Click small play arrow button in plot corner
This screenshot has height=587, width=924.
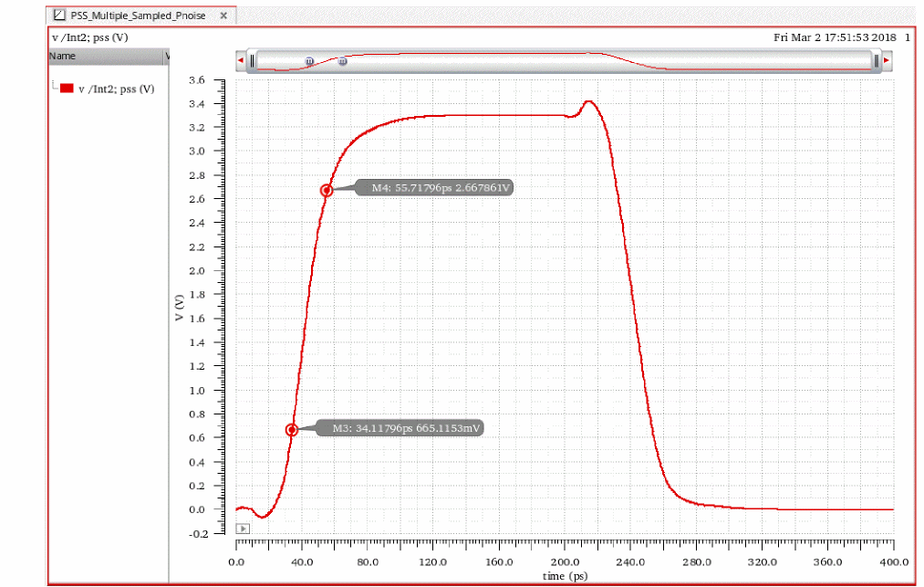tap(242, 529)
